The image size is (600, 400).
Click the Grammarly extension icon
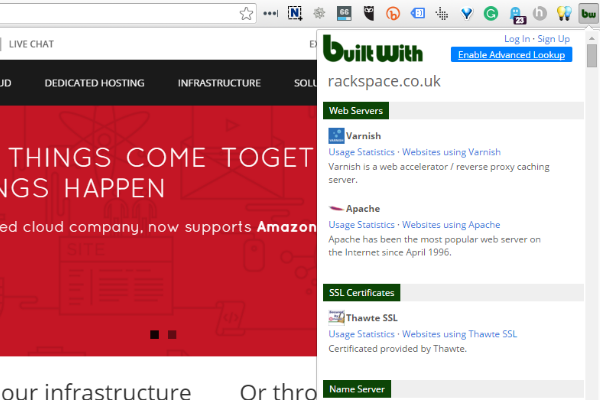(x=490, y=14)
